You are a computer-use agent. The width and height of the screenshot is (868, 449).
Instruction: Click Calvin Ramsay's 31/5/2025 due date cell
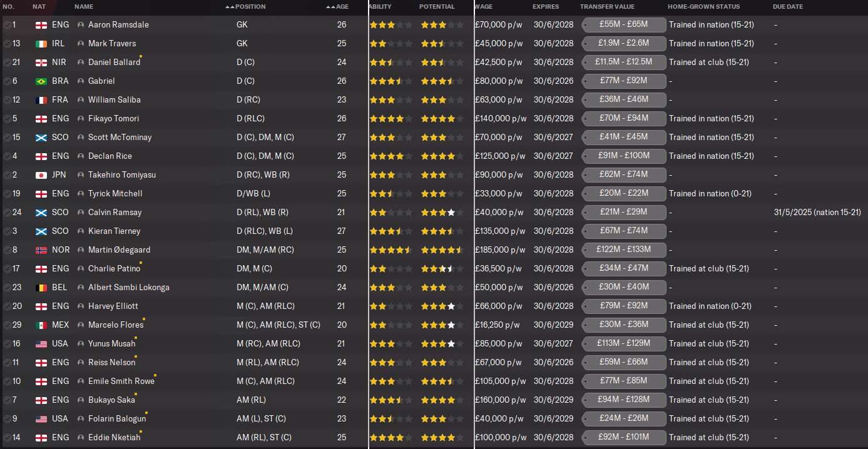point(817,213)
